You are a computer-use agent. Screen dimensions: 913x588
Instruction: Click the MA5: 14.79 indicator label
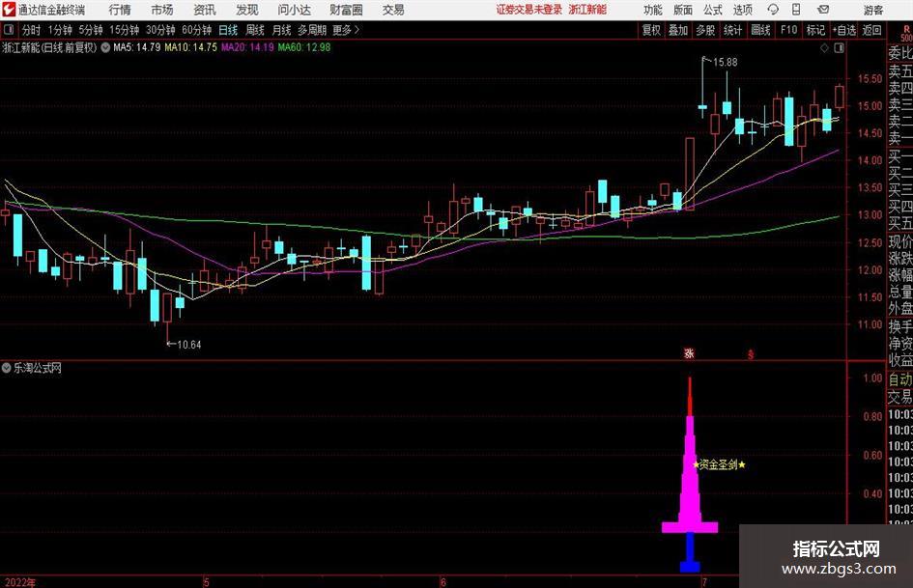tap(136, 47)
